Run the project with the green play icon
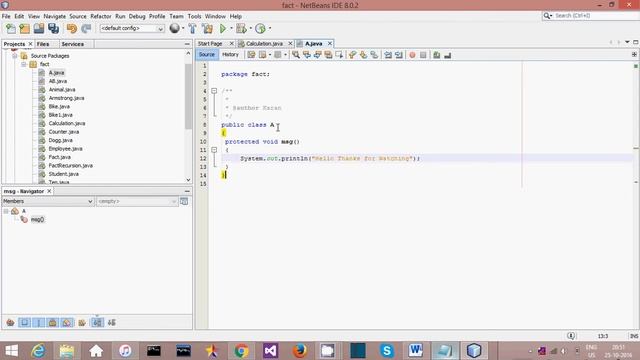 point(223,28)
